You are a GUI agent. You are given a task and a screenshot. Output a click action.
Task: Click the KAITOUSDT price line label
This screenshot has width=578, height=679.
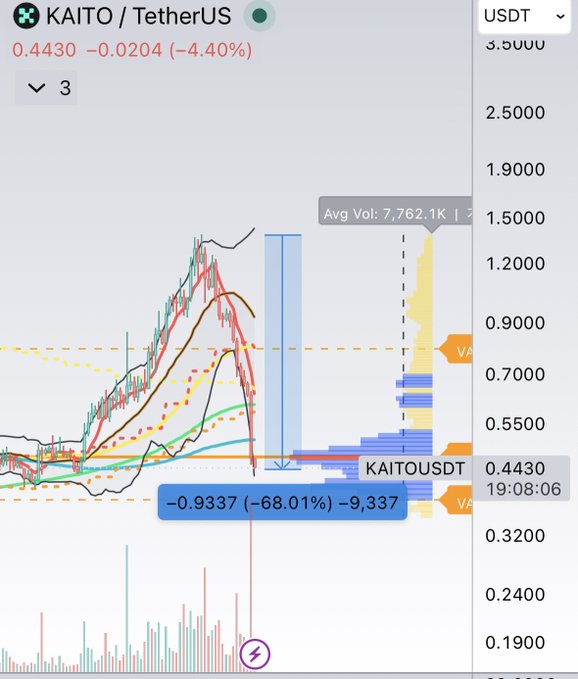tap(415, 469)
